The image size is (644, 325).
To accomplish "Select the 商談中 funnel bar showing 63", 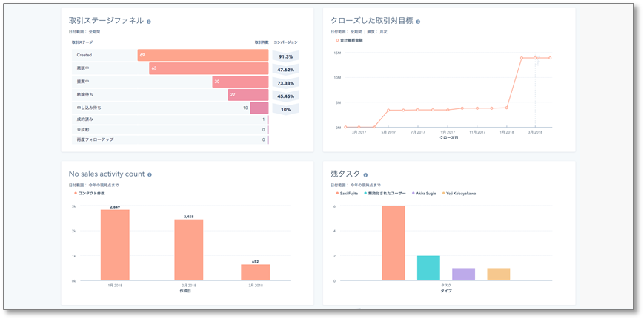I will coord(209,68).
